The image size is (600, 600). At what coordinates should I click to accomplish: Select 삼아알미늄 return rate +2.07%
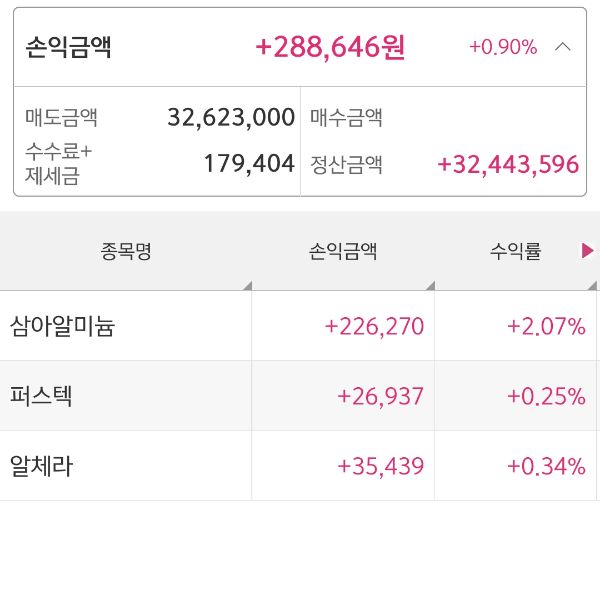click(x=546, y=326)
